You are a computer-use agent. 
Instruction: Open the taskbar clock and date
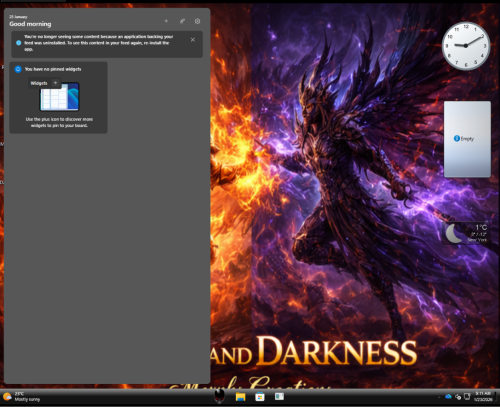[x=483, y=396]
